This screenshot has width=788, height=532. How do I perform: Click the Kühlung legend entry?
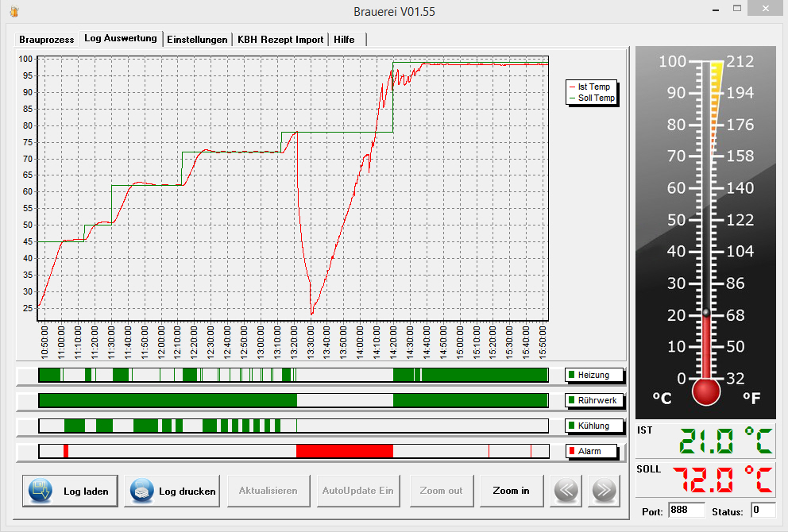[594, 426]
